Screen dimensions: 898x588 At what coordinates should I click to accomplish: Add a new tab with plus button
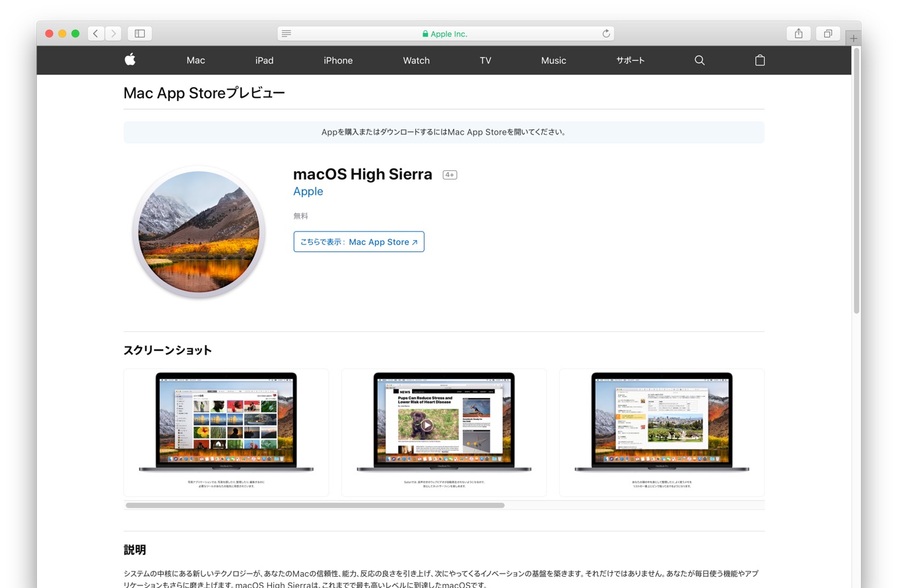click(853, 38)
